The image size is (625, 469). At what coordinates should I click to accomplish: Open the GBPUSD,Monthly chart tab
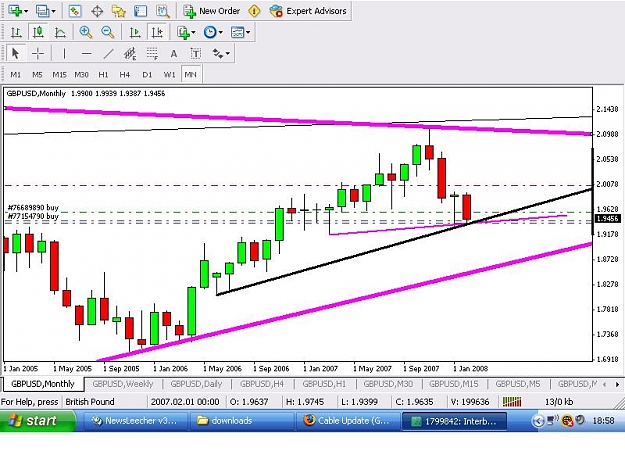point(43,384)
